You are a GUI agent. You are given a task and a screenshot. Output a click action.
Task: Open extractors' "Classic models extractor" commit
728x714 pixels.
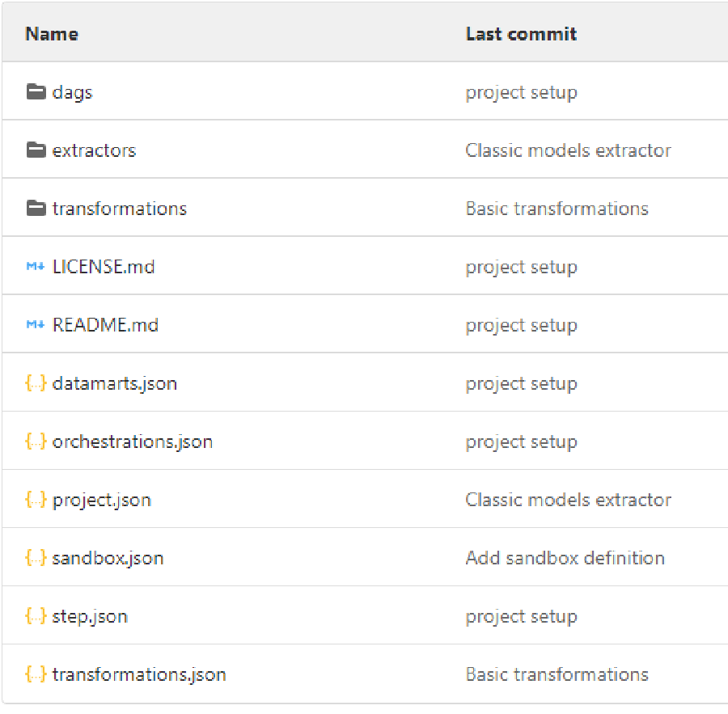coord(568,150)
